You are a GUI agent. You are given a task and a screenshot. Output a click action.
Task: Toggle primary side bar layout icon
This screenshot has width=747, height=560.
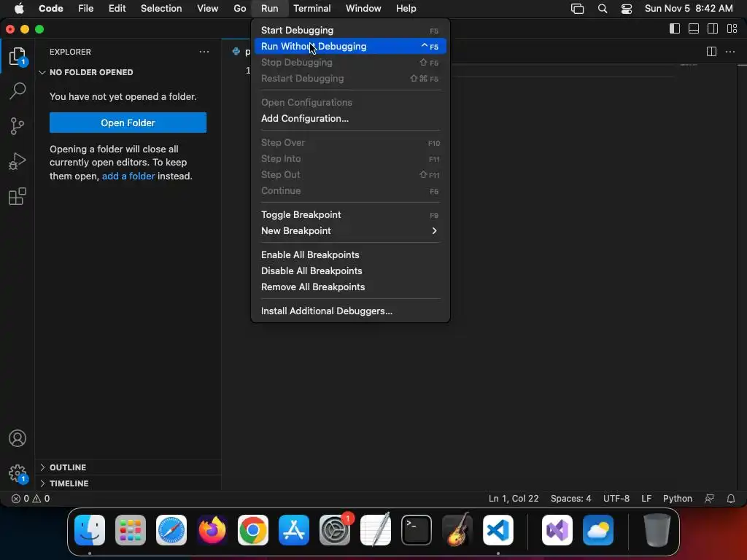[675, 28]
